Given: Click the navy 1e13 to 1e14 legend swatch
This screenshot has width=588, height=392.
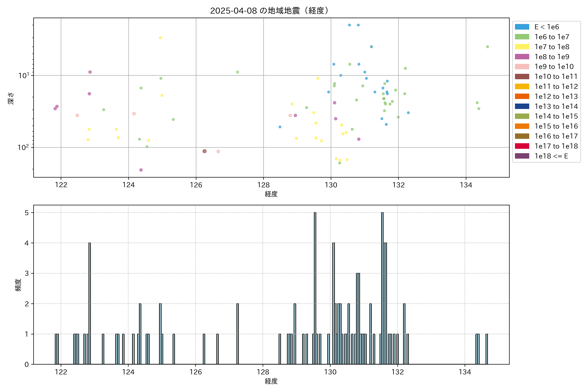Looking at the screenshot, I should (x=522, y=106).
